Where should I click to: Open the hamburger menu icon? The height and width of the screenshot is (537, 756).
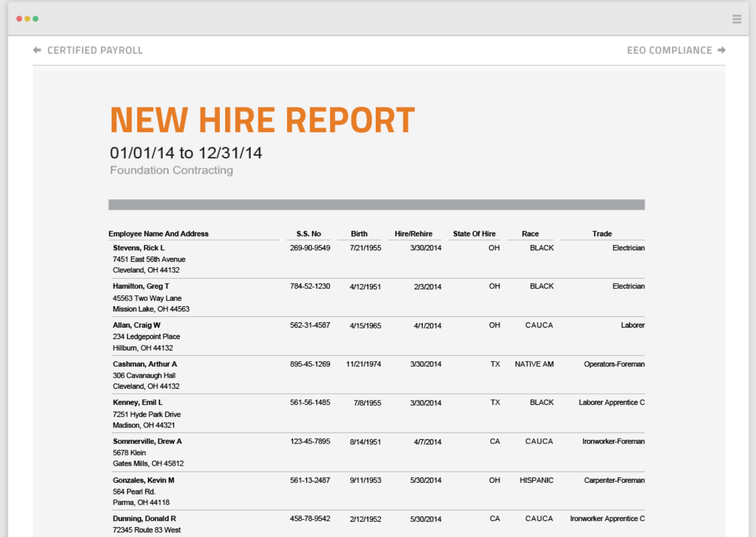click(737, 19)
